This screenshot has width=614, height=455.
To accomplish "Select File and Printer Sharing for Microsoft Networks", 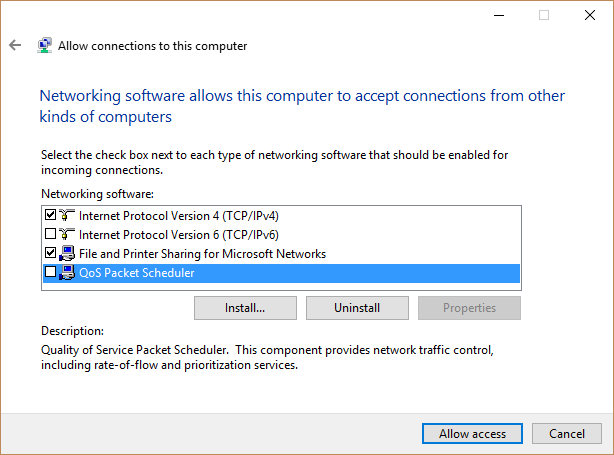I will (202, 254).
